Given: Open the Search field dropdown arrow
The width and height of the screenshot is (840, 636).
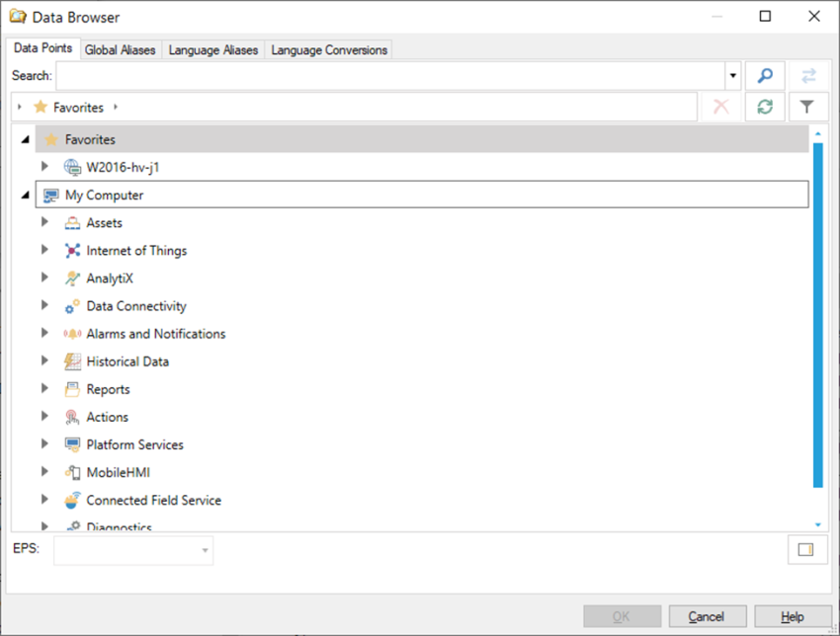Looking at the screenshot, I should pos(732,76).
